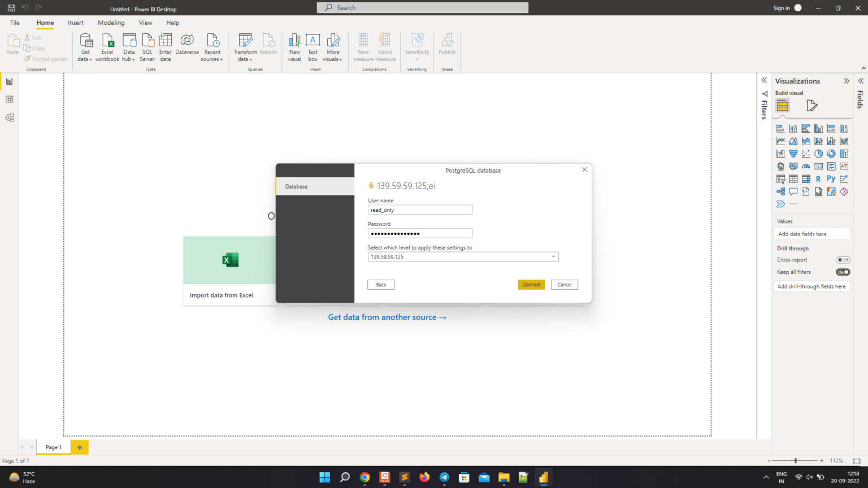The image size is (868, 488).
Task: Choose the Funnel chart visual
Action: [793, 154]
